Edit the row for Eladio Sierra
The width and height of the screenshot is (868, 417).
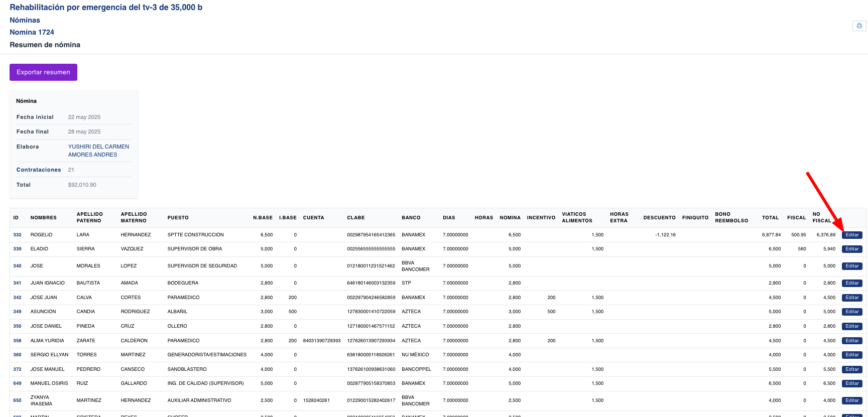pyautogui.click(x=851, y=249)
